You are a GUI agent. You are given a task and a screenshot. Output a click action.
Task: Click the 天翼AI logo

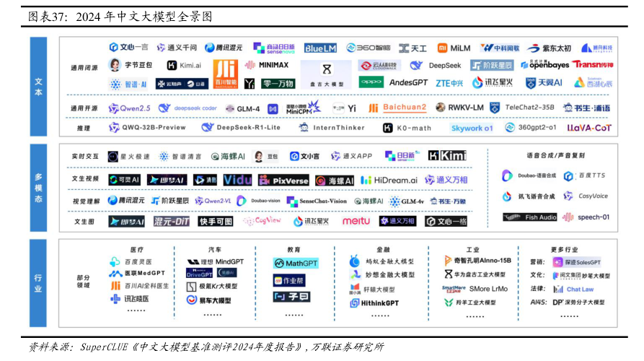pyautogui.click(x=544, y=82)
